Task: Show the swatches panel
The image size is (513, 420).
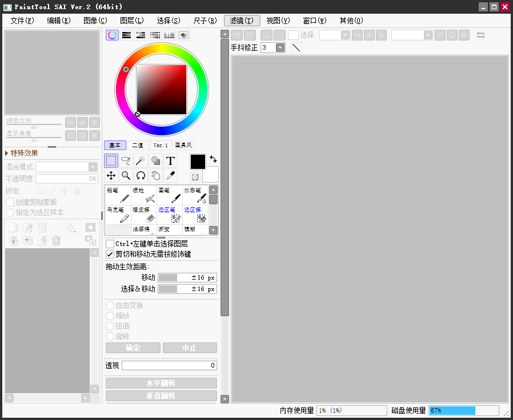Action: click(x=170, y=35)
